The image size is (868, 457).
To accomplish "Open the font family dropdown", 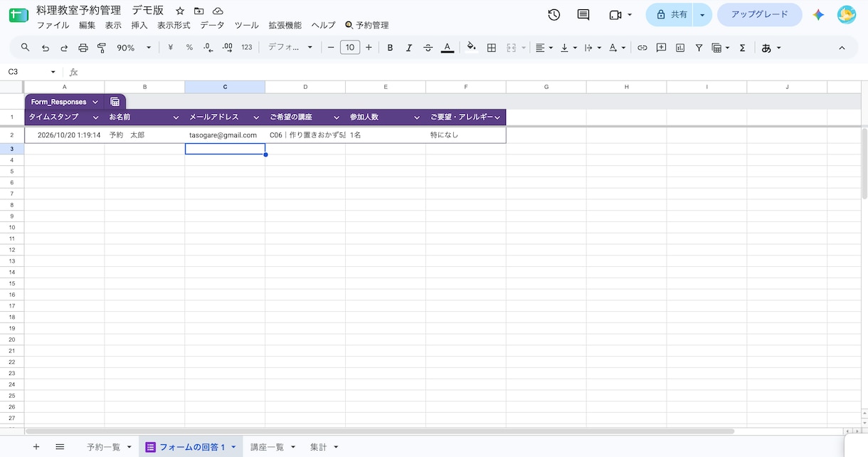I will (290, 48).
